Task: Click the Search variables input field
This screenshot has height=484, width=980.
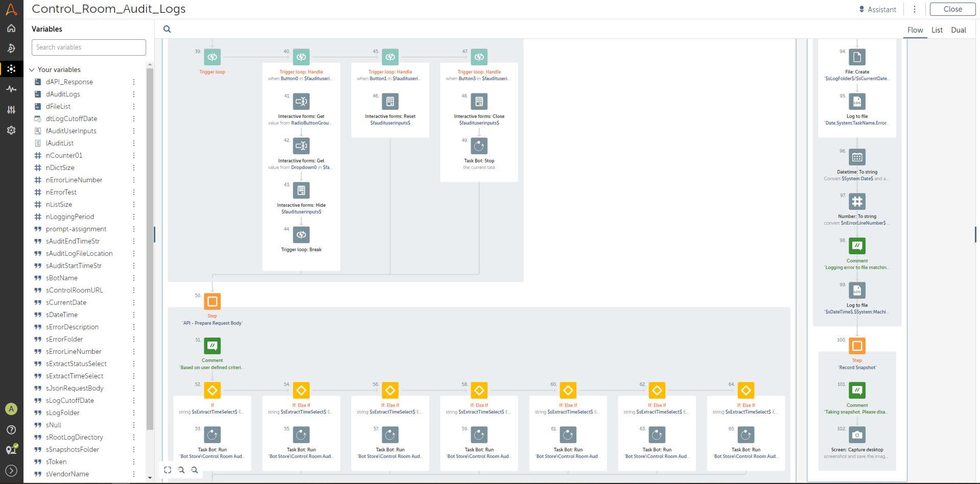Action: coord(89,47)
